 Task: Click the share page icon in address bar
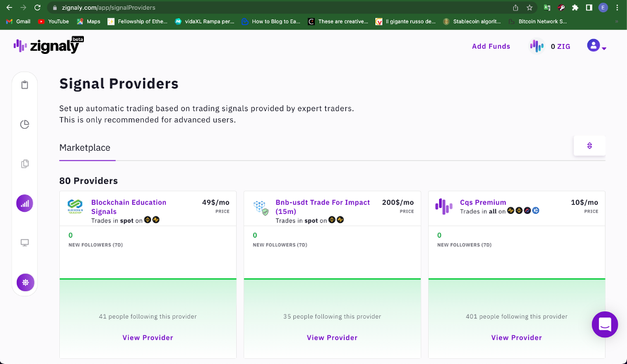[x=515, y=8]
